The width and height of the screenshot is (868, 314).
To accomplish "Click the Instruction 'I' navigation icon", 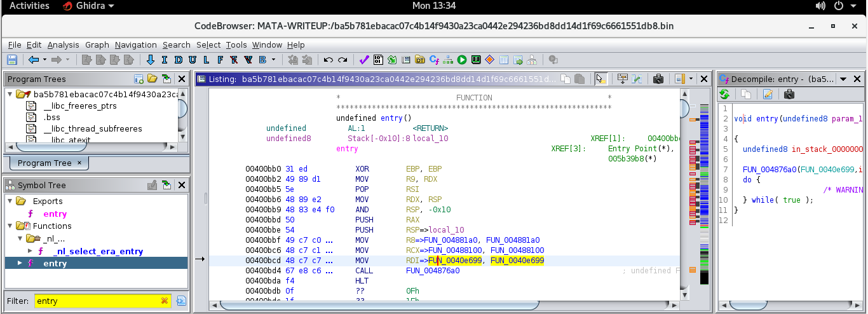I will 164,60.
